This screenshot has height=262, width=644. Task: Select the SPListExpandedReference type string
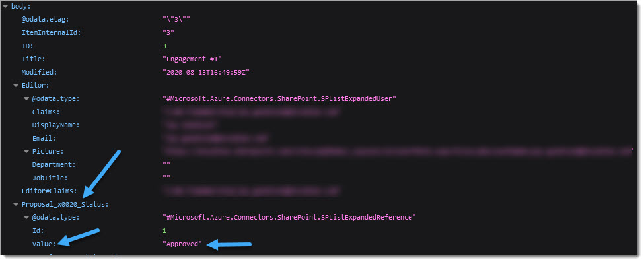click(289, 217)
